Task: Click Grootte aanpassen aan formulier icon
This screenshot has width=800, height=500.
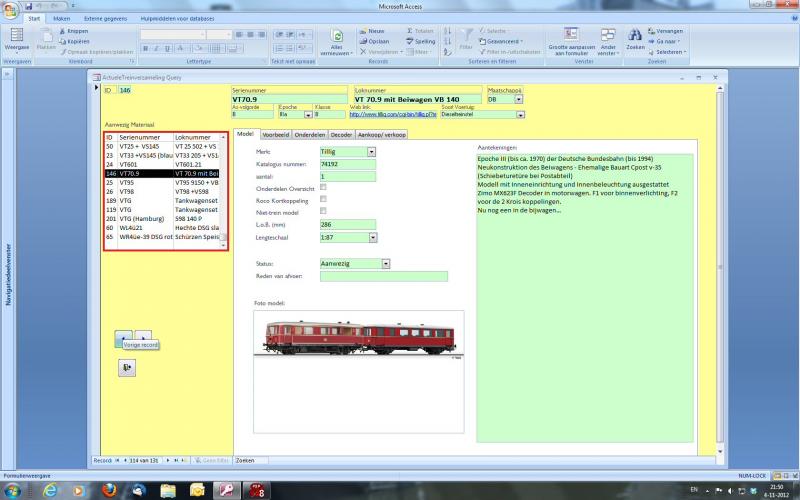Action: point(571,35)
